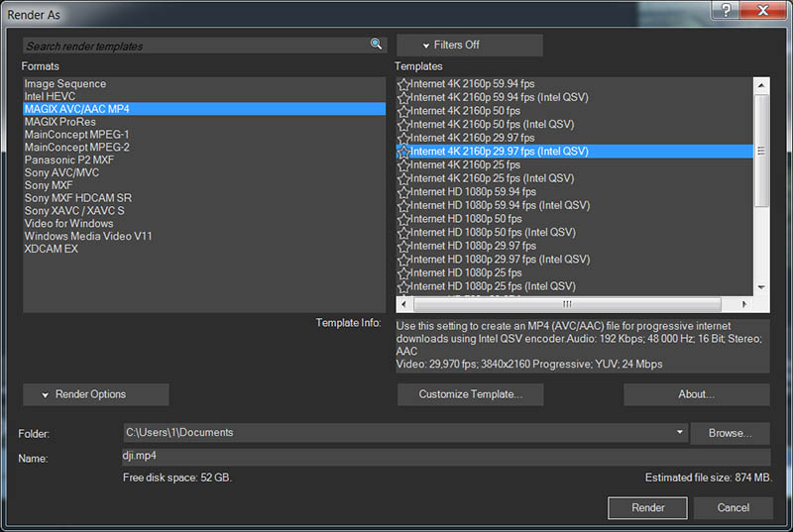Select MAGIX AVC/AAC MP4 format
The height and width of the screenshot is (532, 793).
tap(204, 109)
